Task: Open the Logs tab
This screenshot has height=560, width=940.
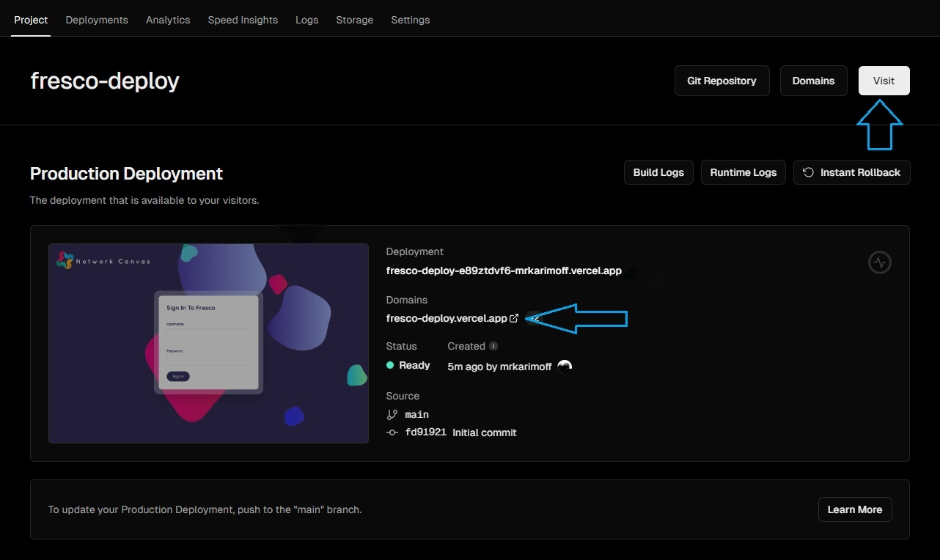Action: tap(306, 20)
